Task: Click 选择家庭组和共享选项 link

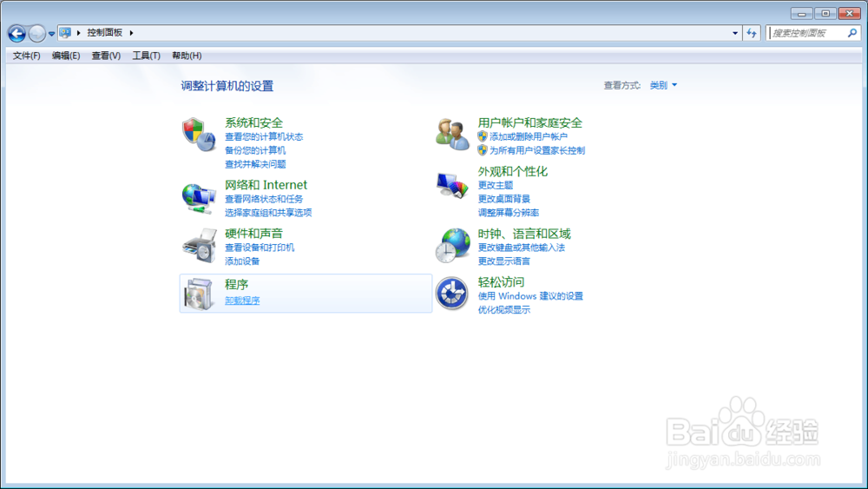Action: point(268,213)
